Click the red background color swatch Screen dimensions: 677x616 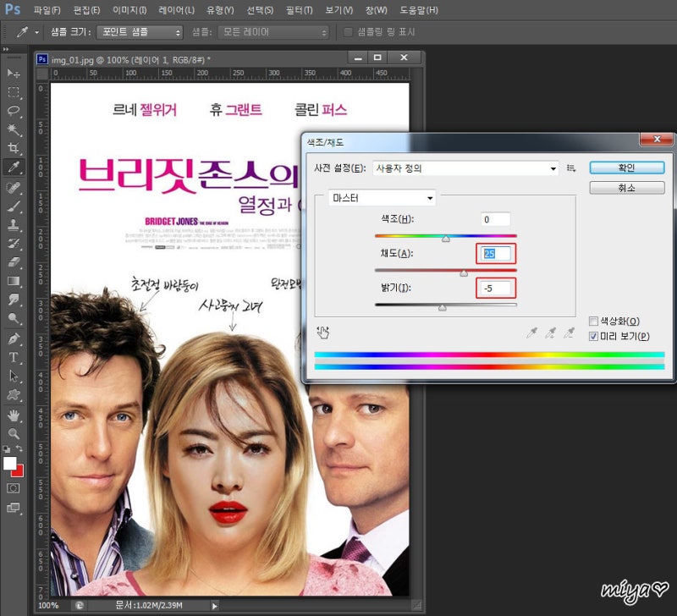pyautogui.click(x=19, y=472)
